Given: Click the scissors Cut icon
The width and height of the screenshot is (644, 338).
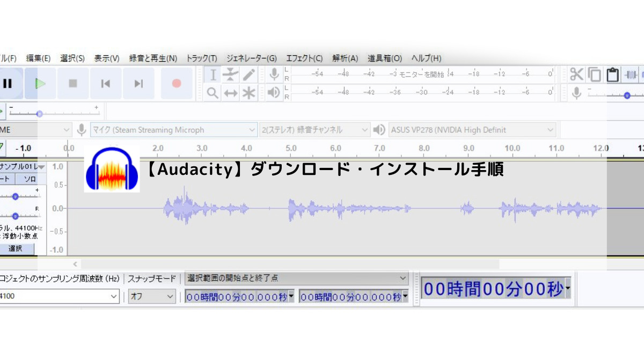Looking at the screenshot, I should click(x=576, y=75).
